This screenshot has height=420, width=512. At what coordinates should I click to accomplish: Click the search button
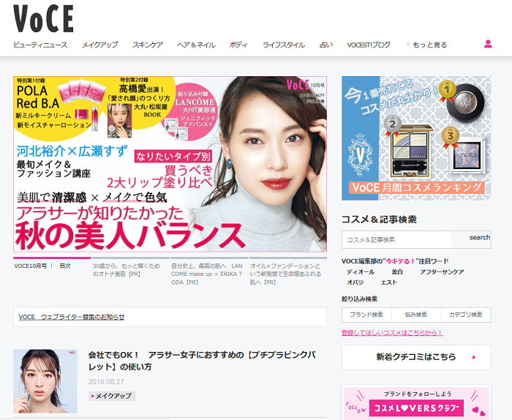pos(471,240)
